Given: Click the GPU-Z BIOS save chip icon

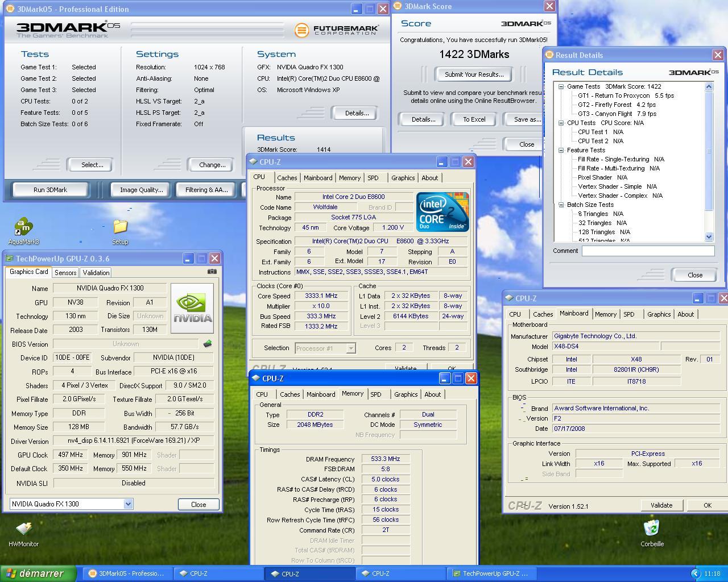Looking at the screenshot, I should click(208, 344).
